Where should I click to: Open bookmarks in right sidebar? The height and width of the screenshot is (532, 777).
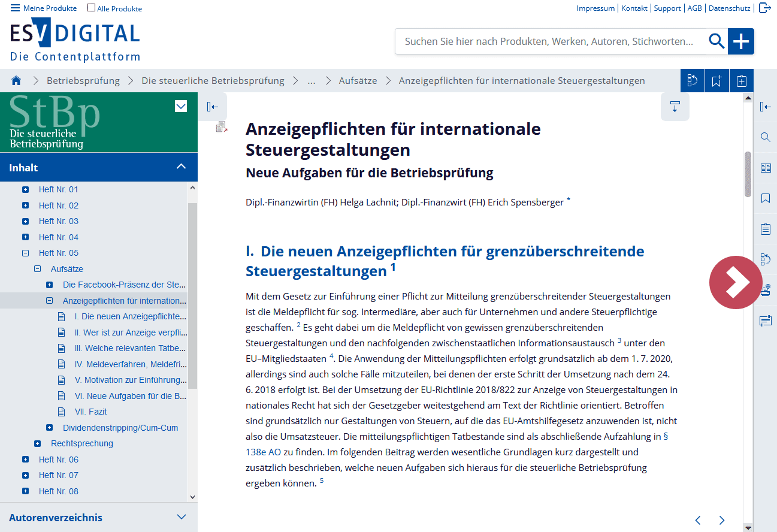point(765,198)
